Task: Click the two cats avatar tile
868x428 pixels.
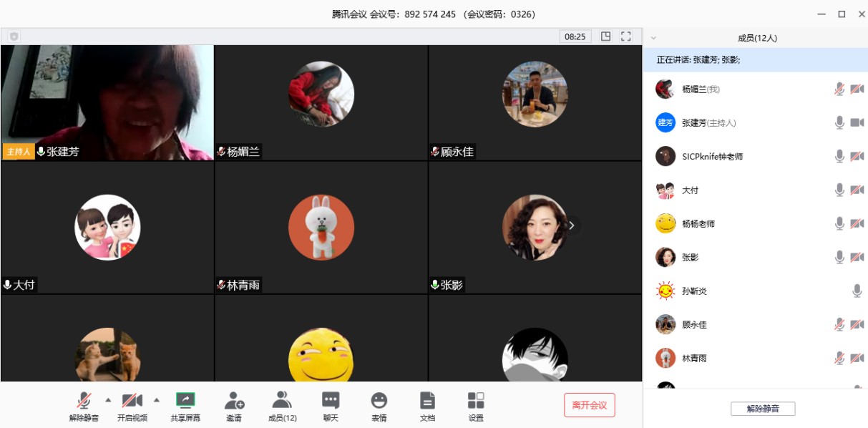Action: [107, 355]
